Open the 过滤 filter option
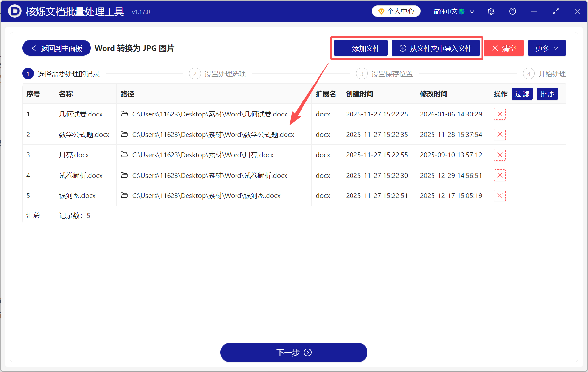The height and width of the screenshot is (372, 588). click(x=522, y=94)
